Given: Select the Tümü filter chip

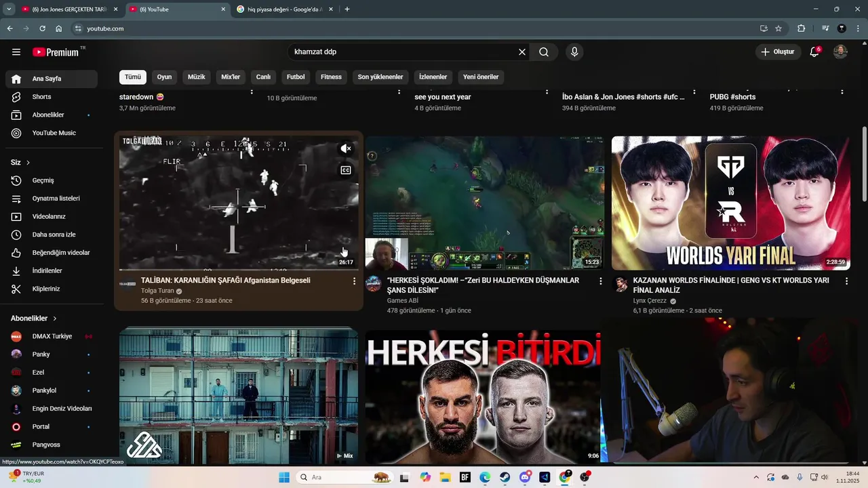Looking at the screenshot, I should point(133,77).
